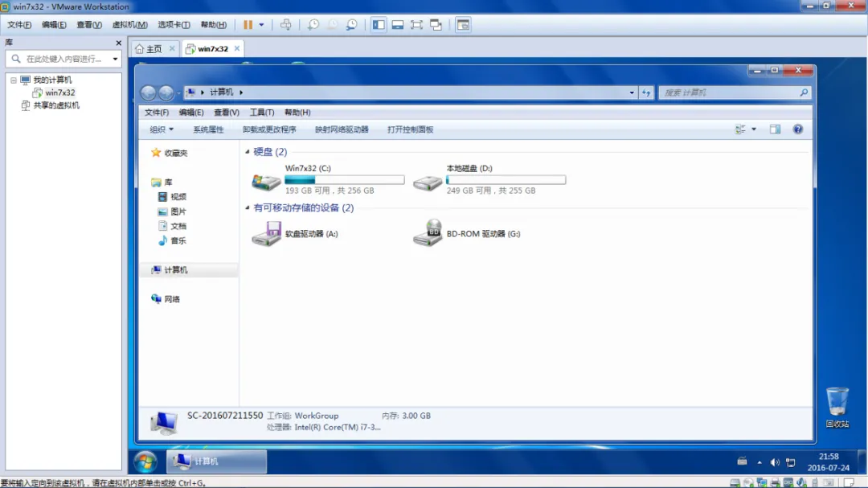Viewport: 868px width, 488px height.
Task: Open VMware 查看(V) menu
Action: [x=88, y=25]
